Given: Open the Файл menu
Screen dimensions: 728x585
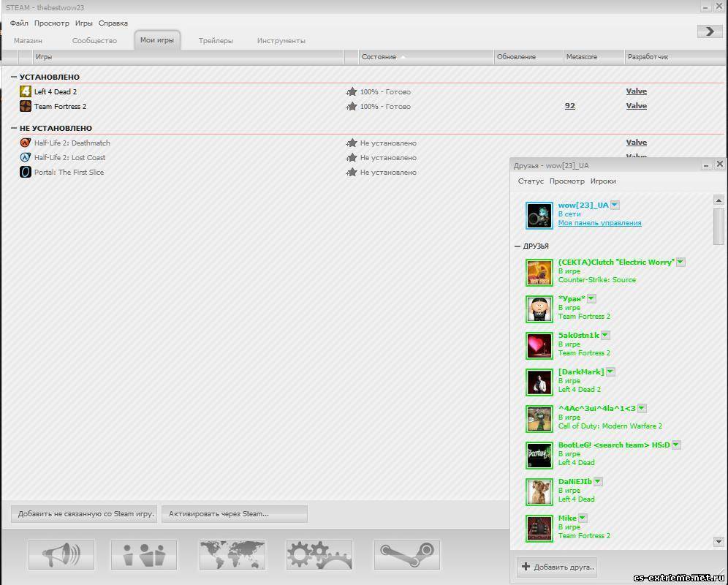Looking at the screenshot, I should pyautogui.click(x=19, y=23).
